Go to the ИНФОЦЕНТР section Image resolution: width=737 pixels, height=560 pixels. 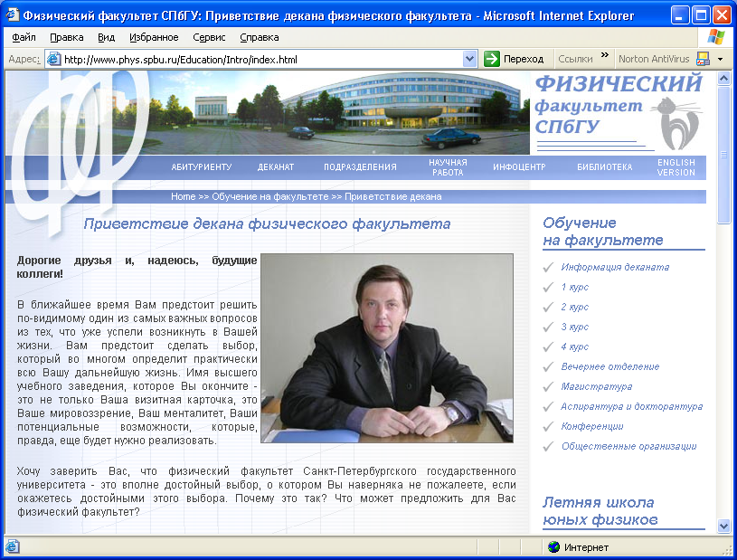click(519, 167)
